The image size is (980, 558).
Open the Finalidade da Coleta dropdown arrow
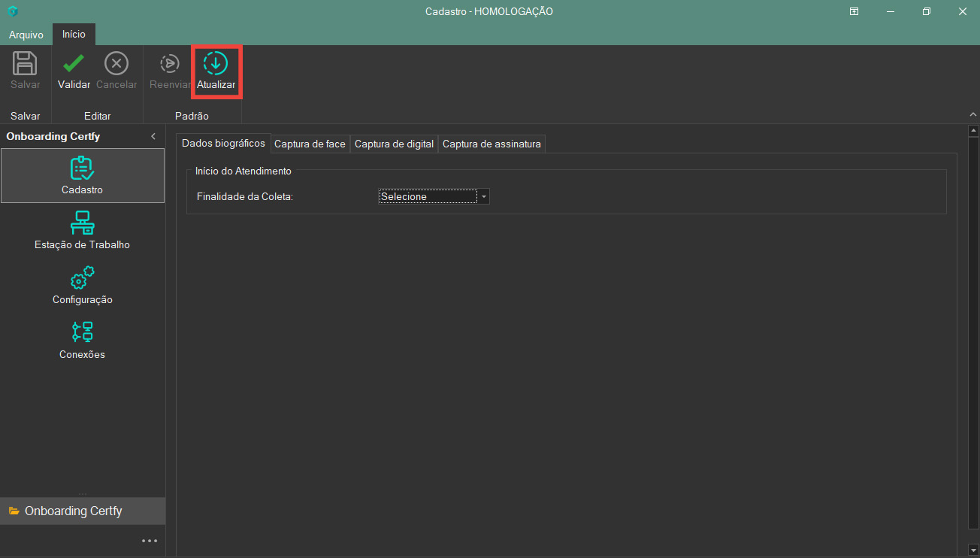pos(484,197)
